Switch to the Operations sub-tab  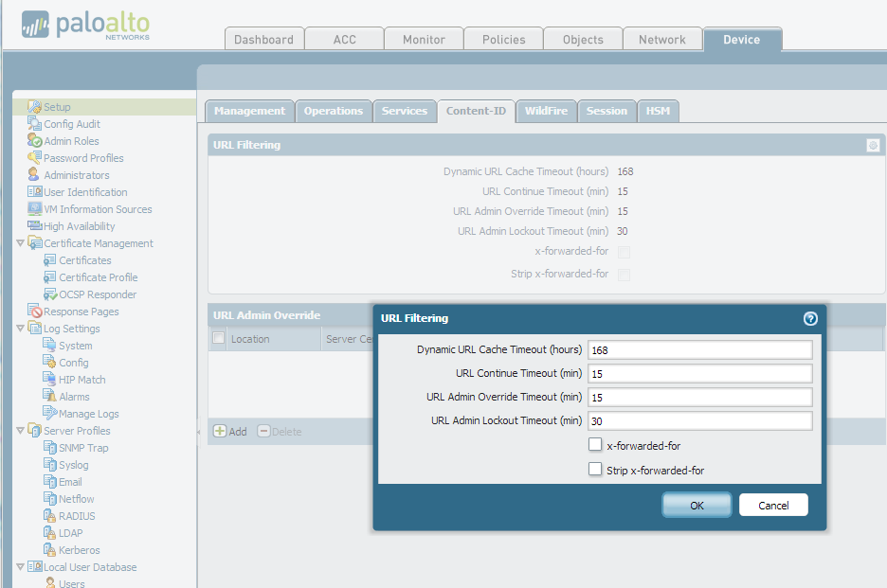334,111
